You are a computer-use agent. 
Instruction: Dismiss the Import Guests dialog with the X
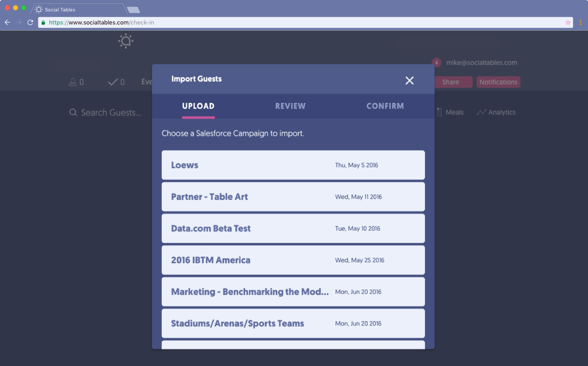coord(410,80)
